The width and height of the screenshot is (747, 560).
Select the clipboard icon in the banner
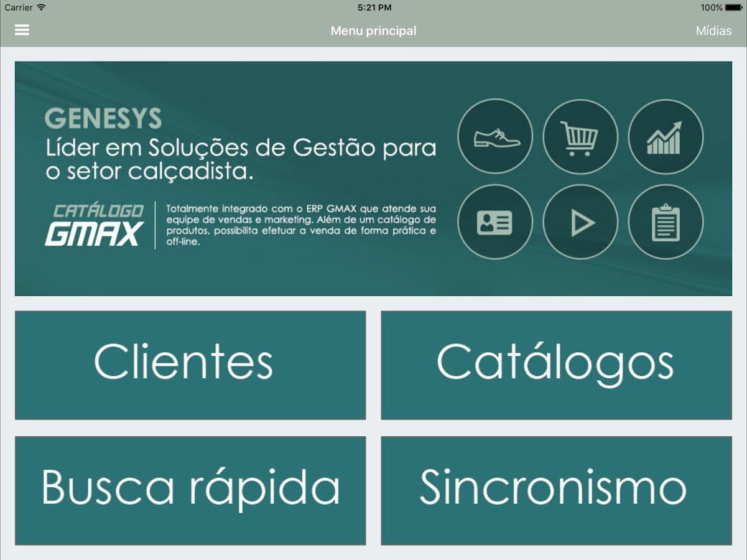pyautogui.click(x=665, y=222)
